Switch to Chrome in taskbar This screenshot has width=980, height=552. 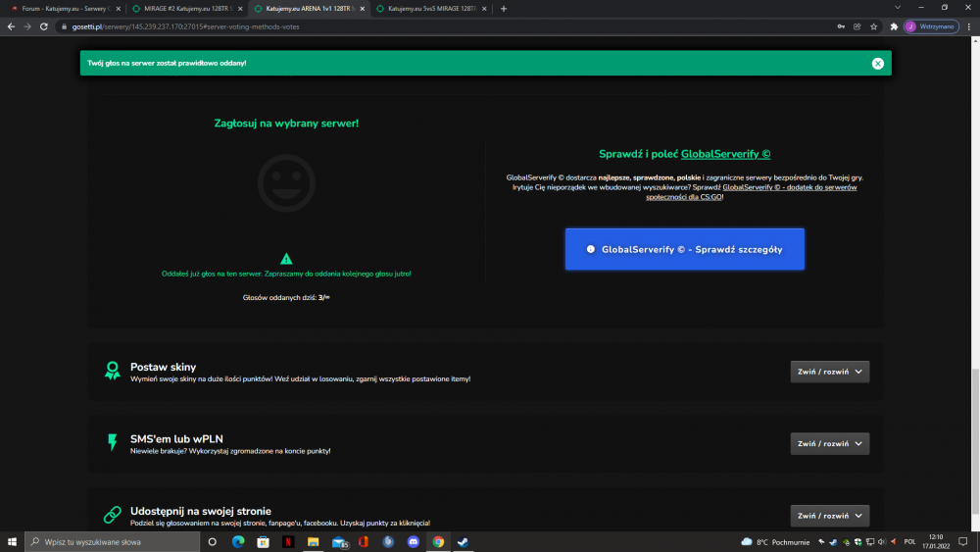(438, 542)
